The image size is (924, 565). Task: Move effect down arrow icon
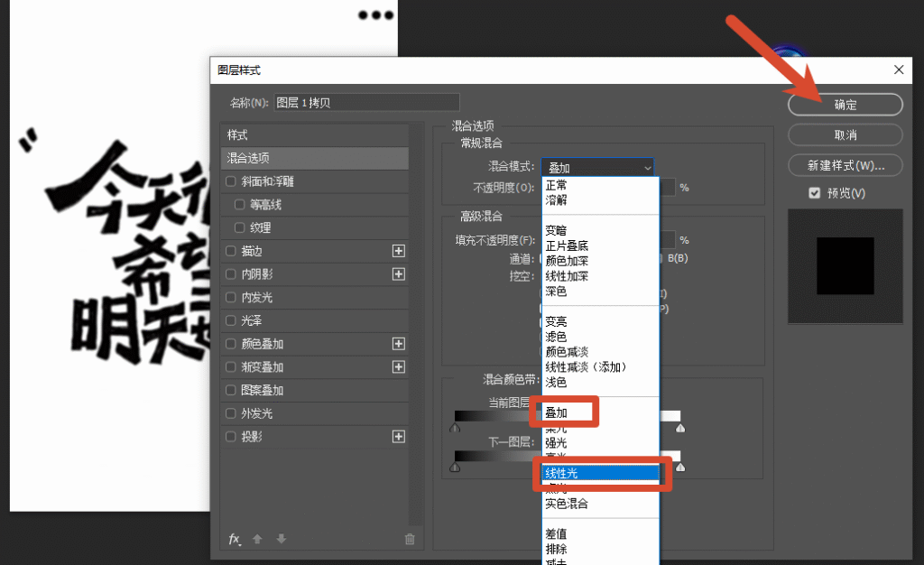click(x=282, y=539)
